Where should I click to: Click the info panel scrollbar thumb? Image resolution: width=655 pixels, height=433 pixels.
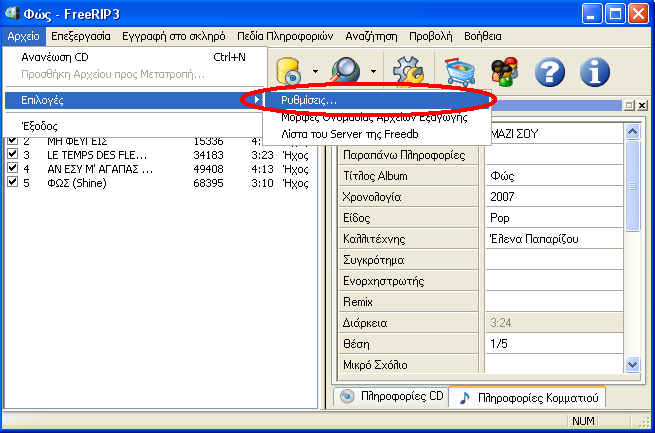[x=632, y=186]
